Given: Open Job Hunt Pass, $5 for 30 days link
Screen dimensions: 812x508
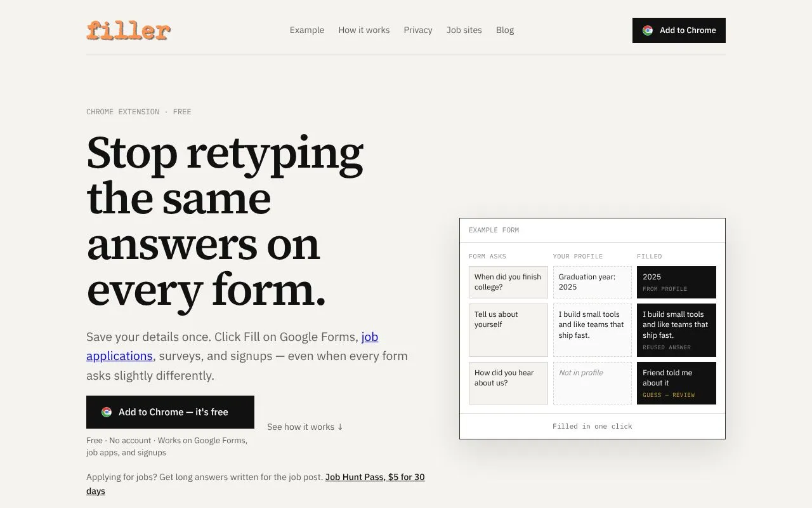Looking at the screenshot, I should [256, 484].
